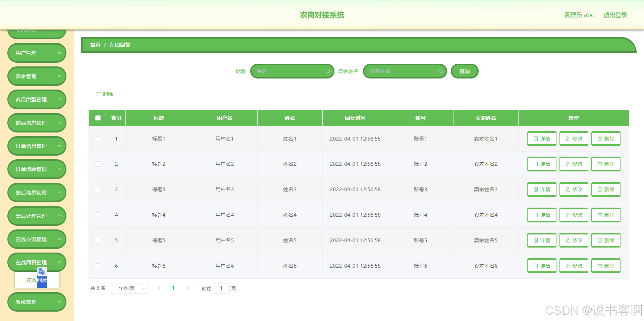Expand the 订单信息管理 sidebar menu
The height and width of the screenshot is (321, 644).
point(37,146)
